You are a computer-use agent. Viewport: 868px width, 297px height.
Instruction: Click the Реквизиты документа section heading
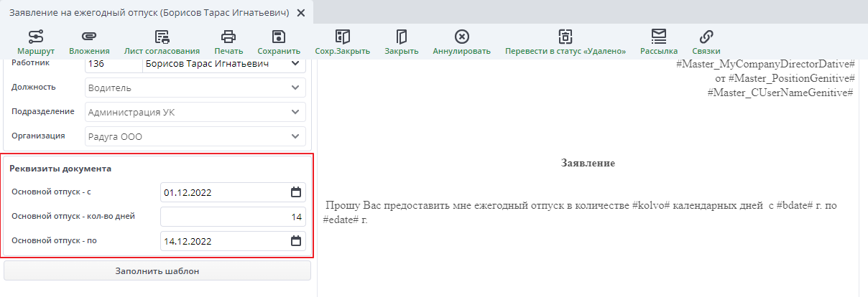60,169
